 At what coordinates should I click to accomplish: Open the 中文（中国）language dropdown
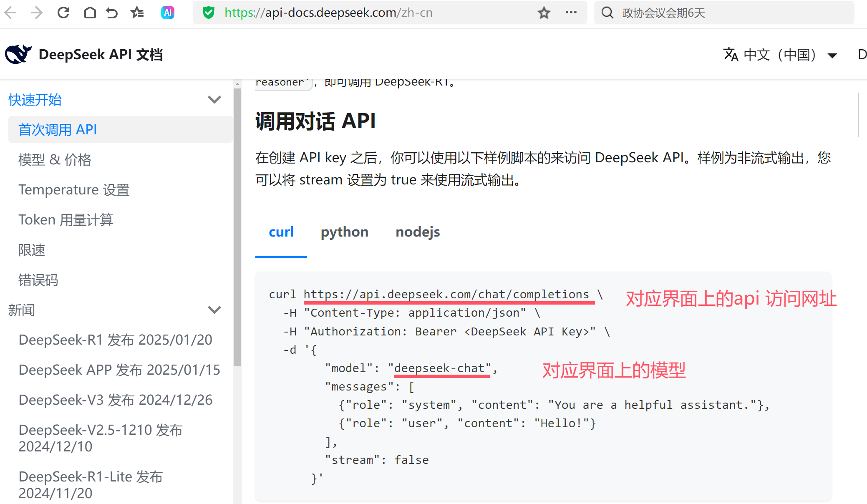(x=779, y=55)
